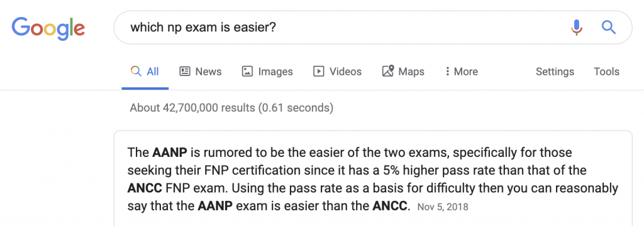Click the map pin icon beside Maps
The width and height of the screenshot is (644, 226).
(387, 72)
